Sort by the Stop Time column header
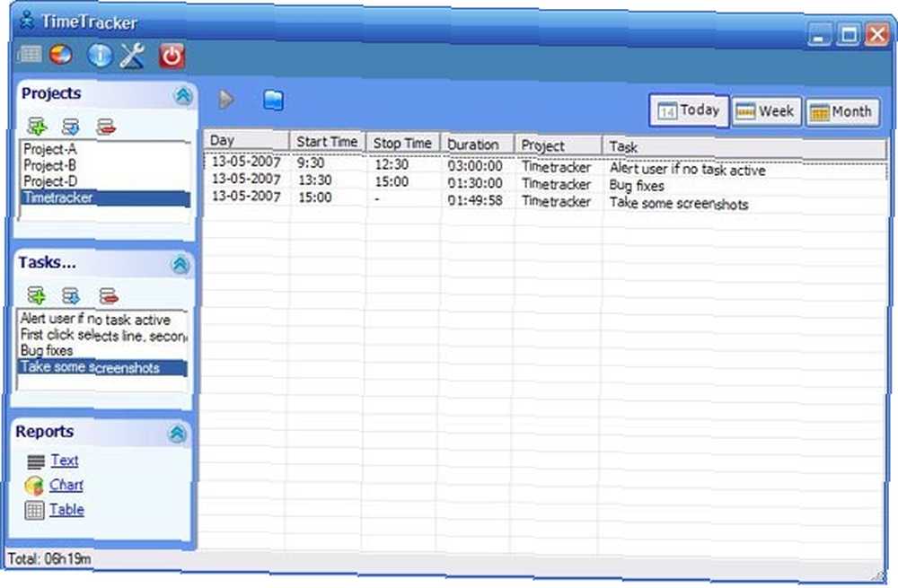898x588 pixels. (x=402, y=143)
